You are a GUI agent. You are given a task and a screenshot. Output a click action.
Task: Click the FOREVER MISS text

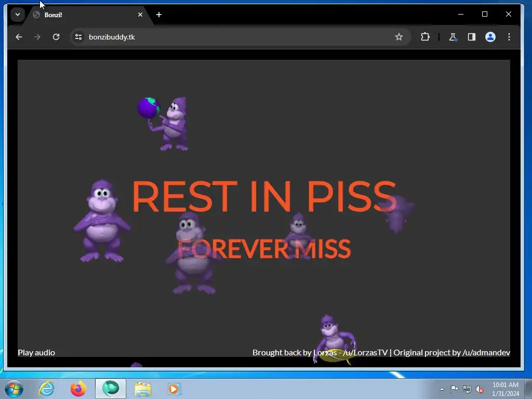point(264,249)
